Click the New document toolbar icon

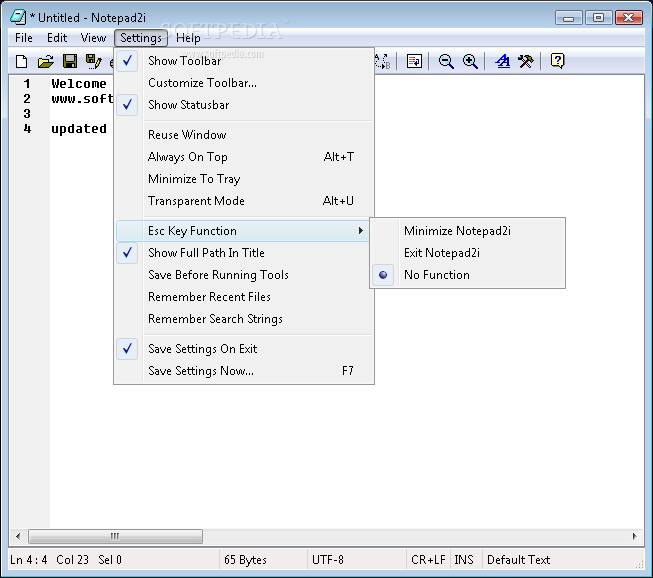[21, 61]
